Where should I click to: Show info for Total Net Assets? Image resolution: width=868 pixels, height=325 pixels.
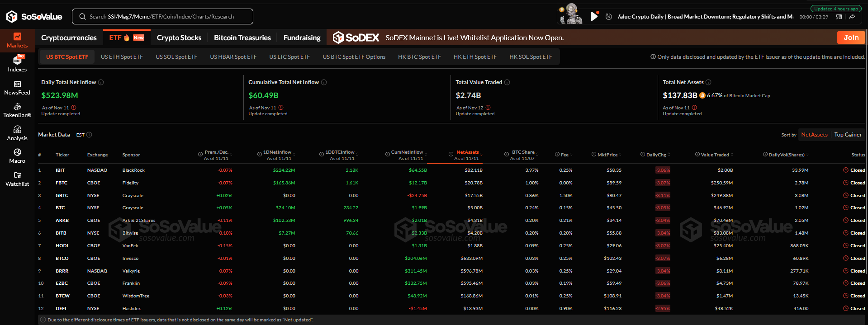coord(708,82)
